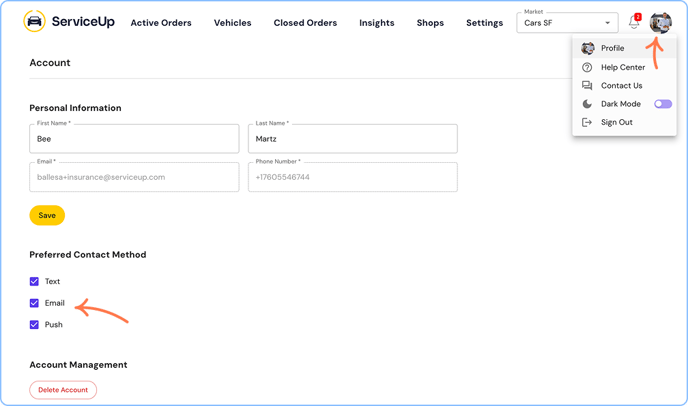Select the Last Name input field
The image size is (688, 406).
click(352, 139)
